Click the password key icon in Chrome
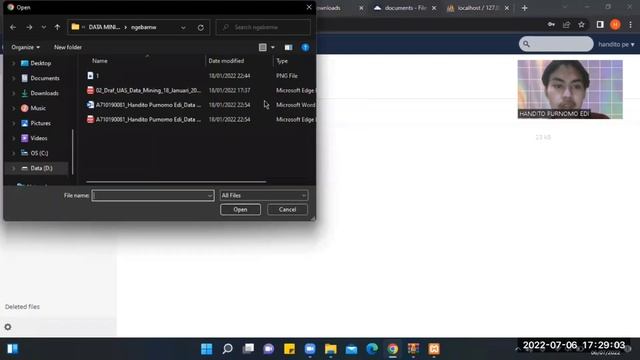Screen dimensions: 640x360 (x=551, y=25)
